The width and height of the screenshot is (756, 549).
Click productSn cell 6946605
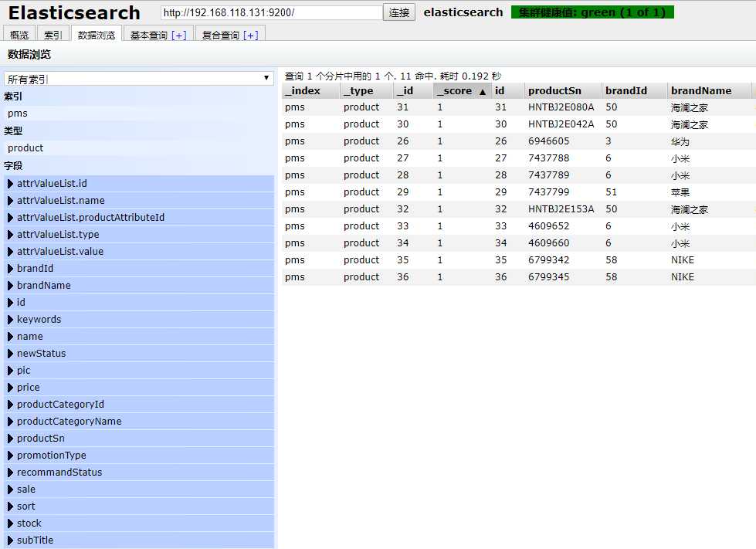pyautogui.click(x=549, y=141)
